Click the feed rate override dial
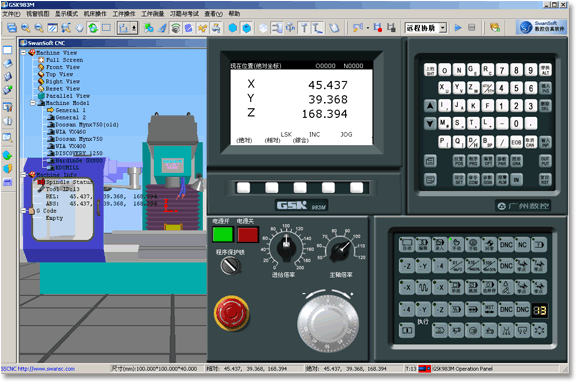Viewport: 579px width, 386px height. 286,249
